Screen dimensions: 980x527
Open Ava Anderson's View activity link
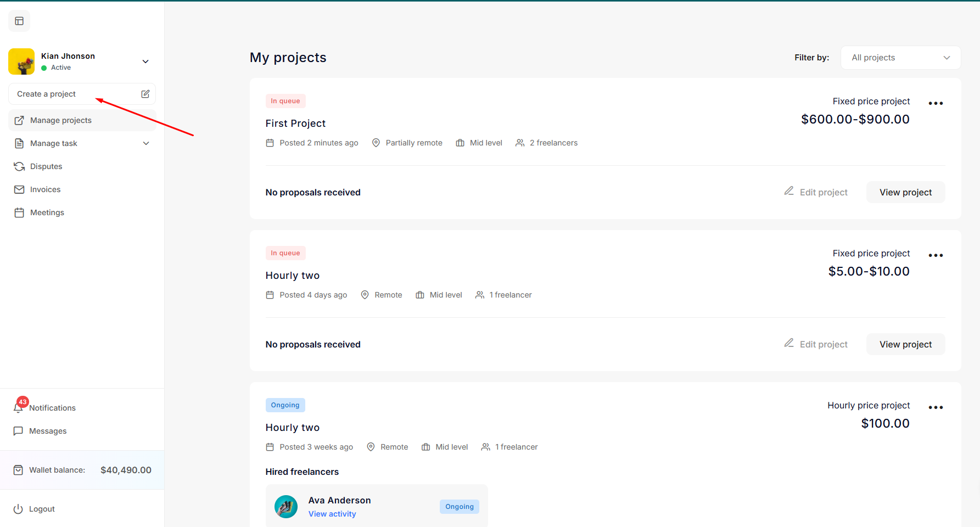pos(332,514)
